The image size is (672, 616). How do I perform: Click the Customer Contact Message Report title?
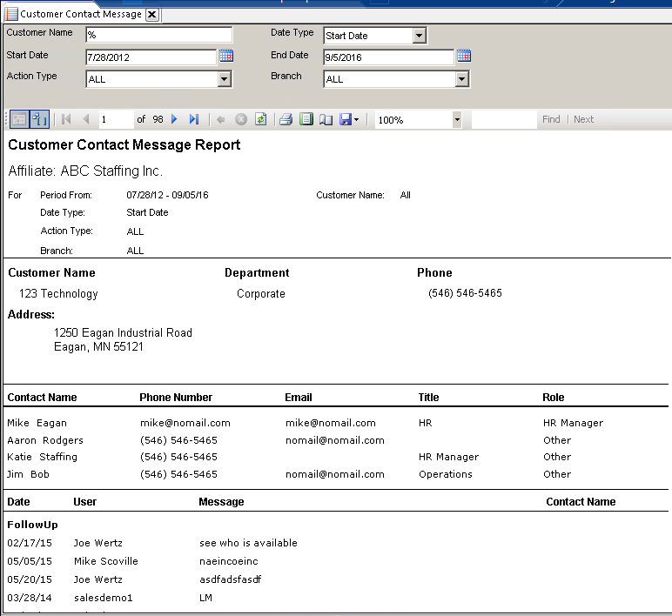point(124,144)
